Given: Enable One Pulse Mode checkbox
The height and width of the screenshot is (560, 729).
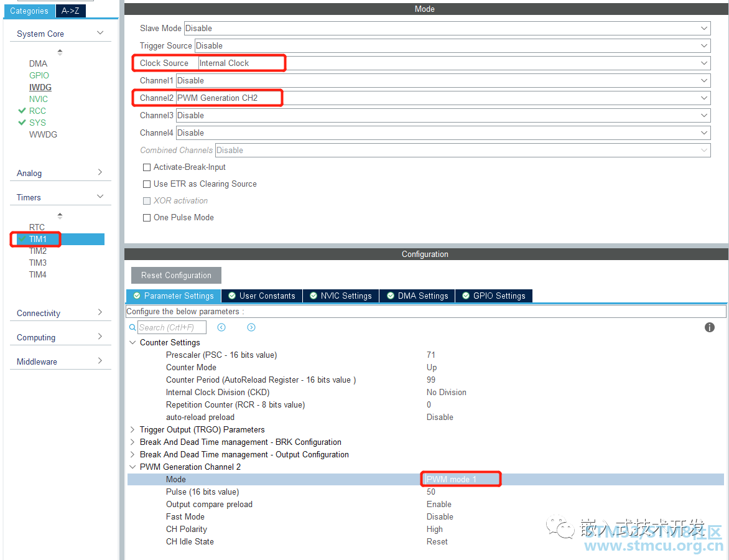Looking at the screenshot, I should click(x=147, y=217).
